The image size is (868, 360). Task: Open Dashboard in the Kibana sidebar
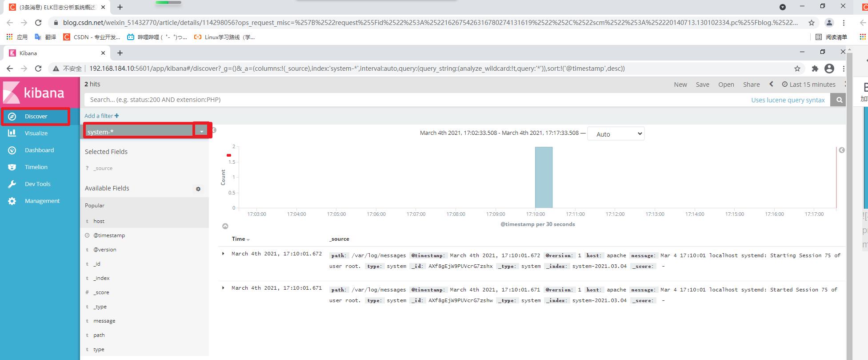[x=39, y=150]
